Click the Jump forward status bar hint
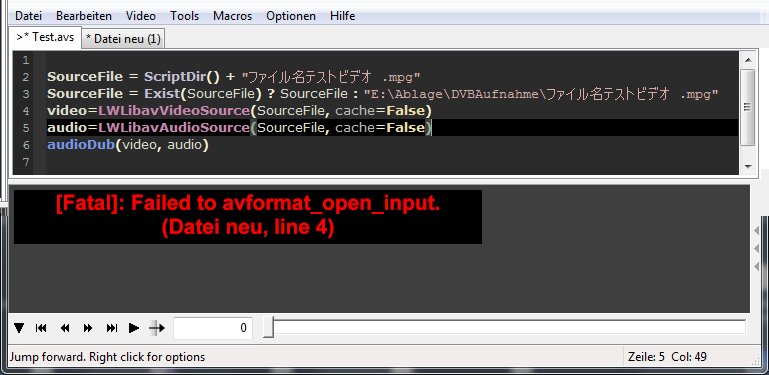The width and height of the screenshot is (769, 375). (107, 357)
